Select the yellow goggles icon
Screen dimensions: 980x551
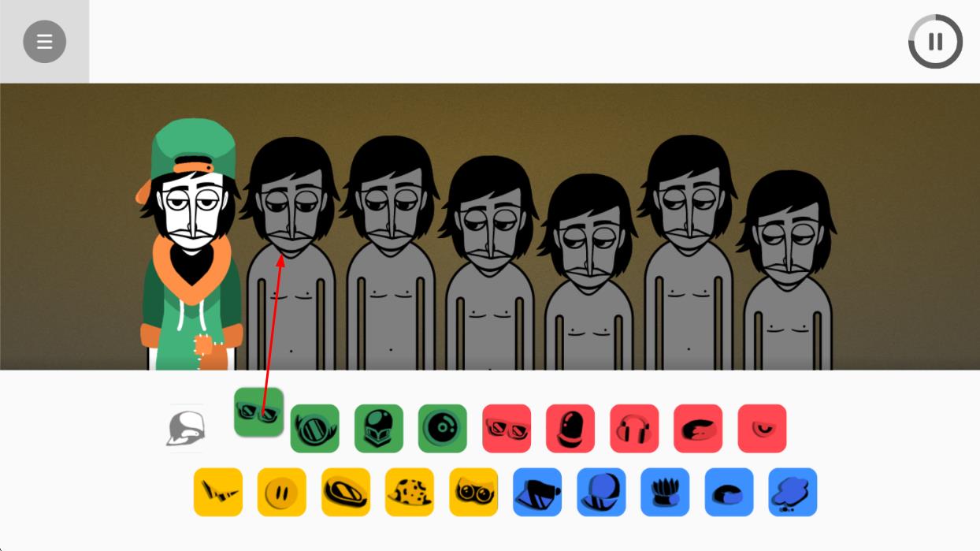tap(473, 493)
